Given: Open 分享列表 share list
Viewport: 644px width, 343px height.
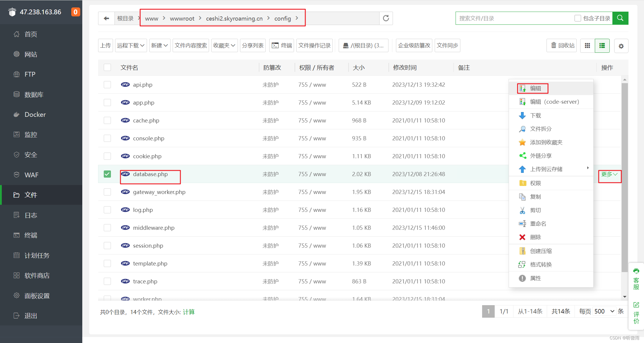Looking at the screenshot, I should tap(253, 46).
